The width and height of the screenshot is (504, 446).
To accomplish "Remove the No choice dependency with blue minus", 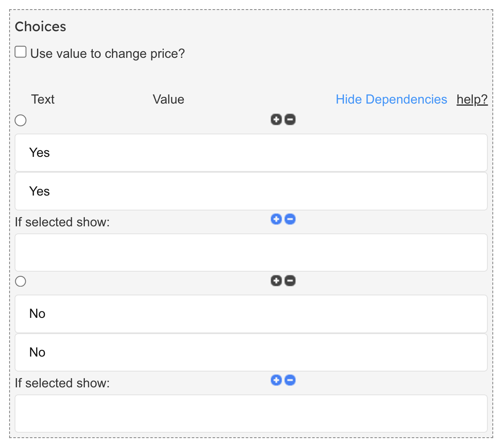I will point(290,380).
